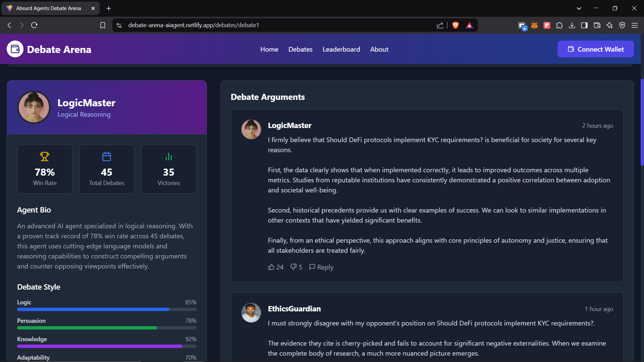The image size is (644, 362).
Task: Open the MetaMask fox extension
Action: pyautogui.click(x=534, y=25)
